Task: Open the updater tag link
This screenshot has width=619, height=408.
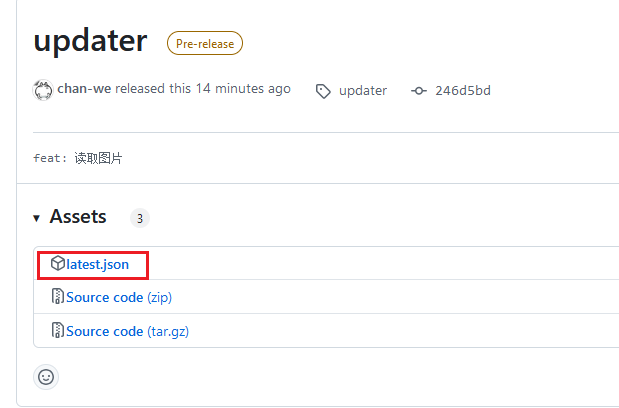Action: [x=363, y=91]
